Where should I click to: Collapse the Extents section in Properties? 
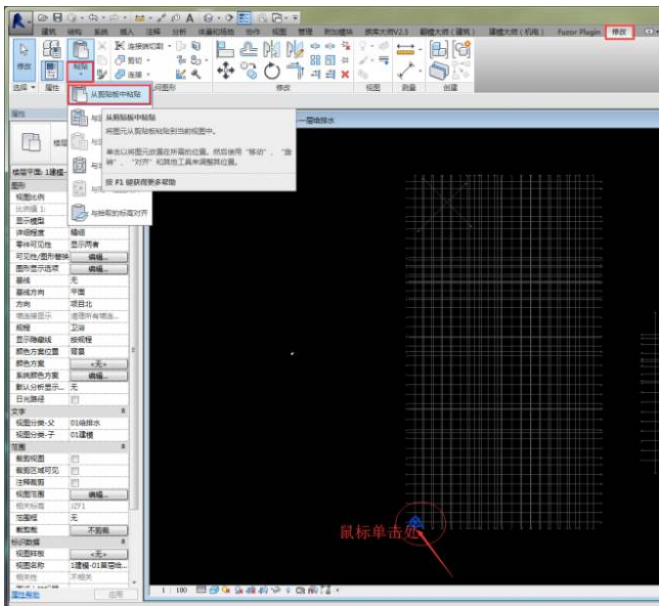point(123,446)
